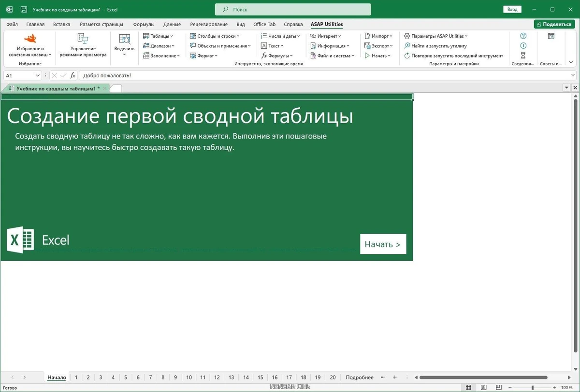Select the Начало sheet tab

click(x=57, y=378)
